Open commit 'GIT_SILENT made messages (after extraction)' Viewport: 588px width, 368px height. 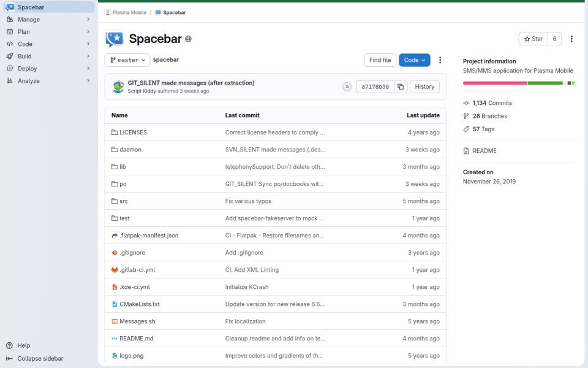click(191, 83)
